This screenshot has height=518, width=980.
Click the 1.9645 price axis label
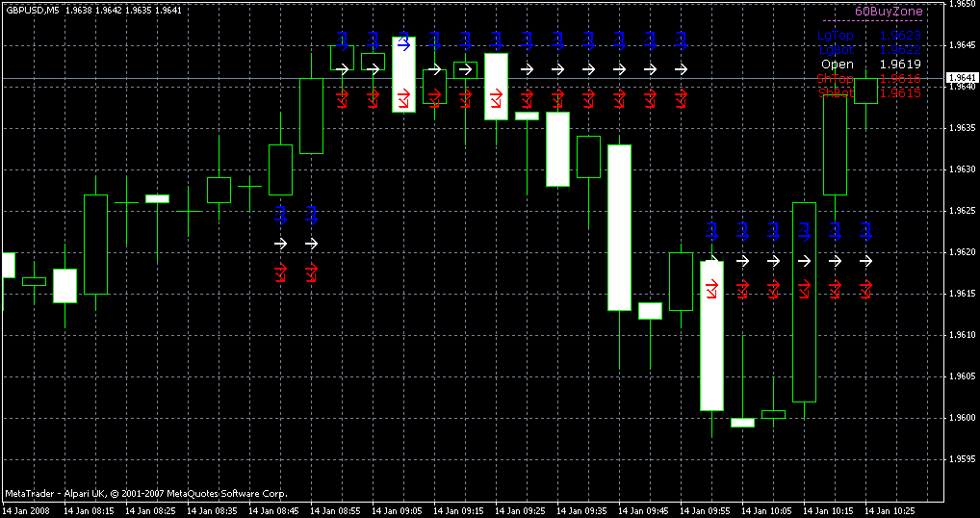(x=962, y=45)
